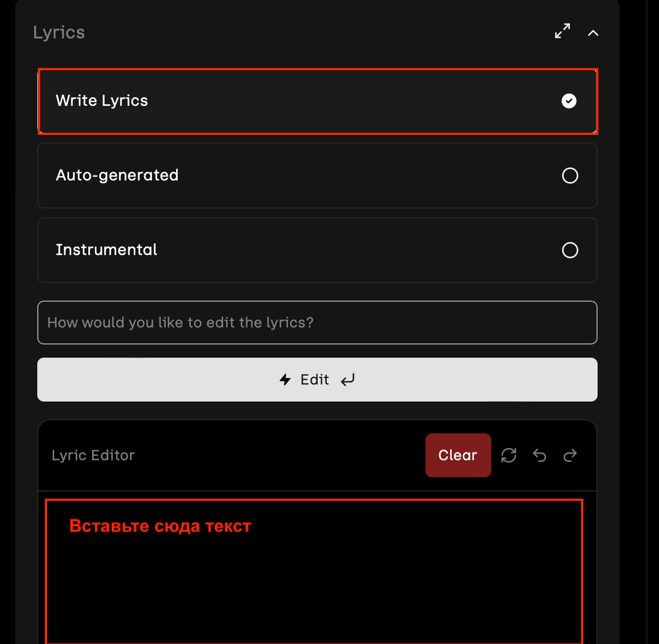Select the Auto-generated radio circle

coord(570,176)
